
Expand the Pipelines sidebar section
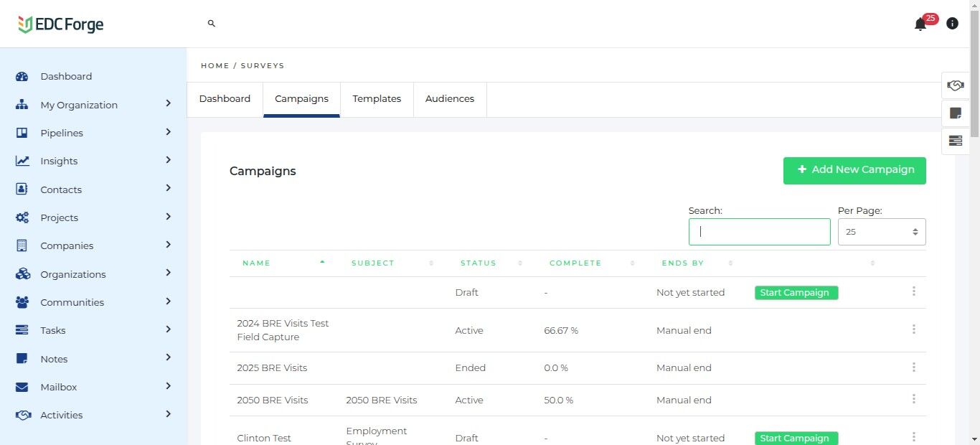click(x=168, y=132)
